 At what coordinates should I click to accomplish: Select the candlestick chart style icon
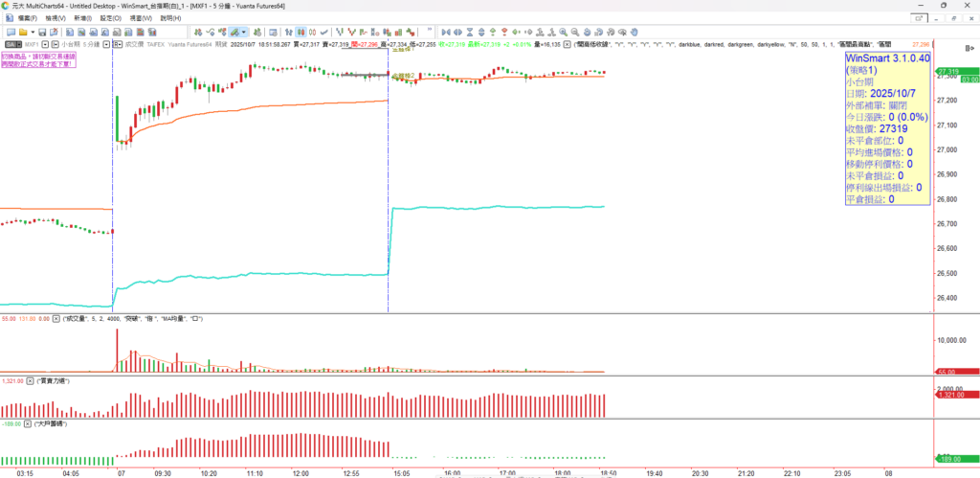click(x=301, y=32)
